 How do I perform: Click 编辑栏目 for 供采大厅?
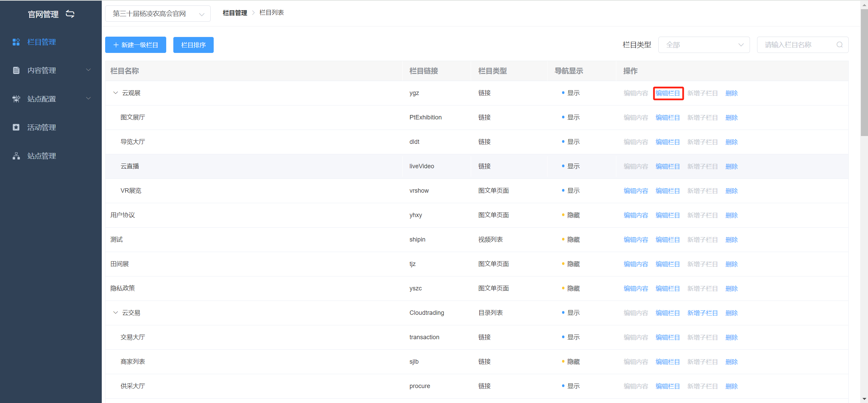click(668, 386)
